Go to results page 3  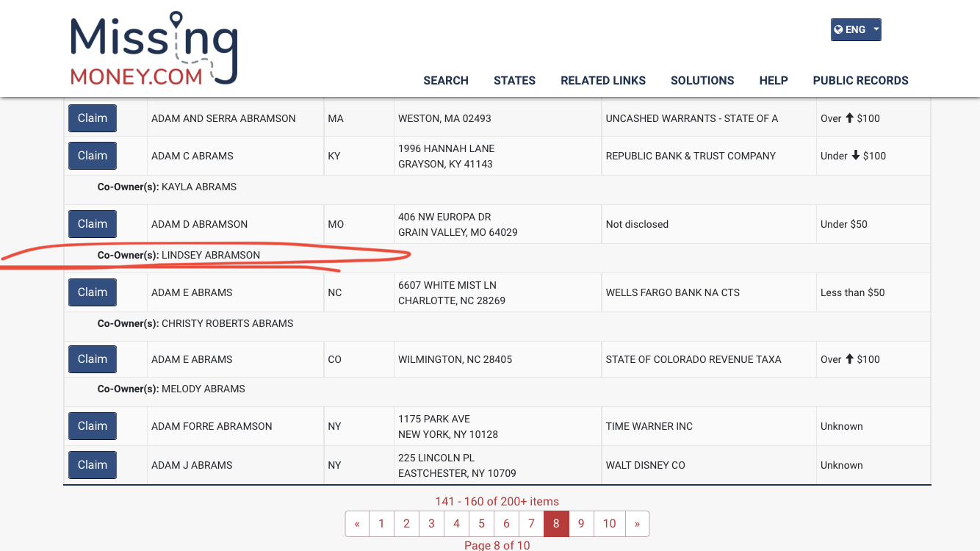431,524
